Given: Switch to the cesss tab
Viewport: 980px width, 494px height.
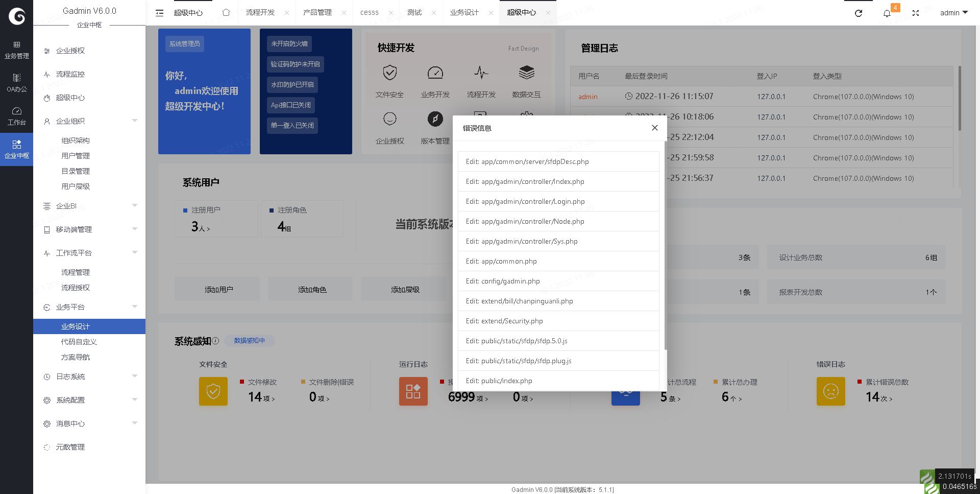Looking at the screenshot, I should (x=370, y=13).
